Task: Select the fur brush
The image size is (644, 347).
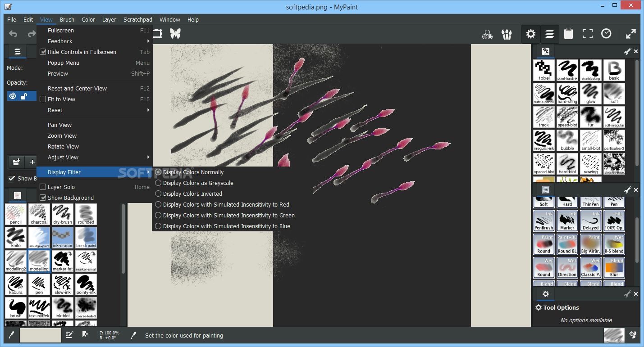Action: (x=591, y=117)
